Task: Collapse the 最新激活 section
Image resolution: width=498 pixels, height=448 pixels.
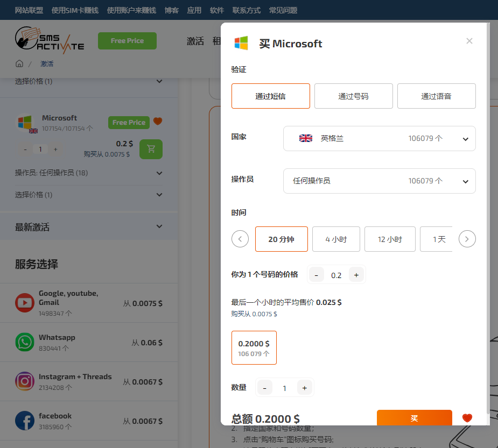Action: coord(89,227)
